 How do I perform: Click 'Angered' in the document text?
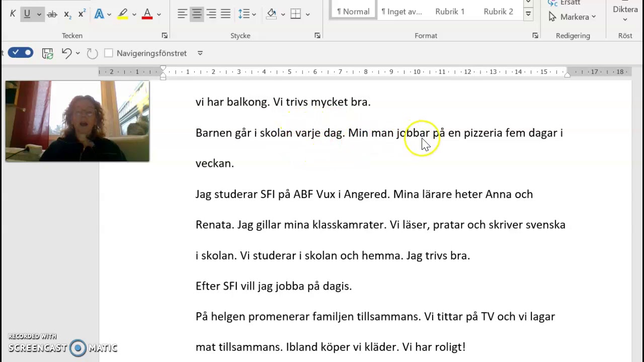point(365,195)
